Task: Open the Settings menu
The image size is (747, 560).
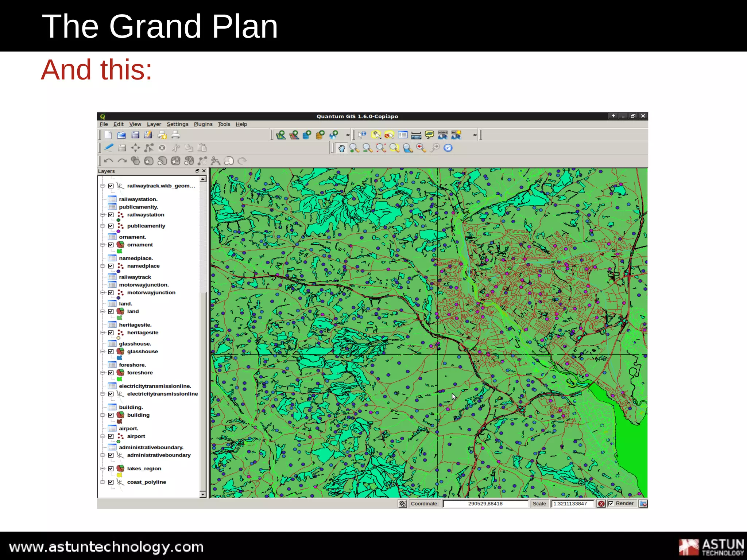Action: pyautogui.click(x=177, y=124)
